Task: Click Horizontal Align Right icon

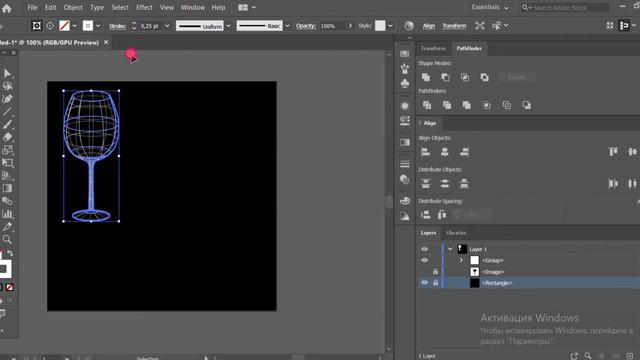Action: pos(464,152)
